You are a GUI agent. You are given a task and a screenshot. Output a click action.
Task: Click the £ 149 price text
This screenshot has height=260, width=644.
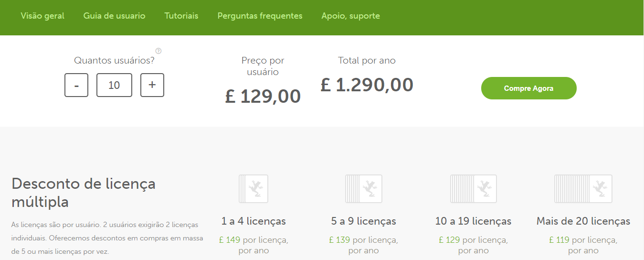pyautogui.click(x=230, y=239)
